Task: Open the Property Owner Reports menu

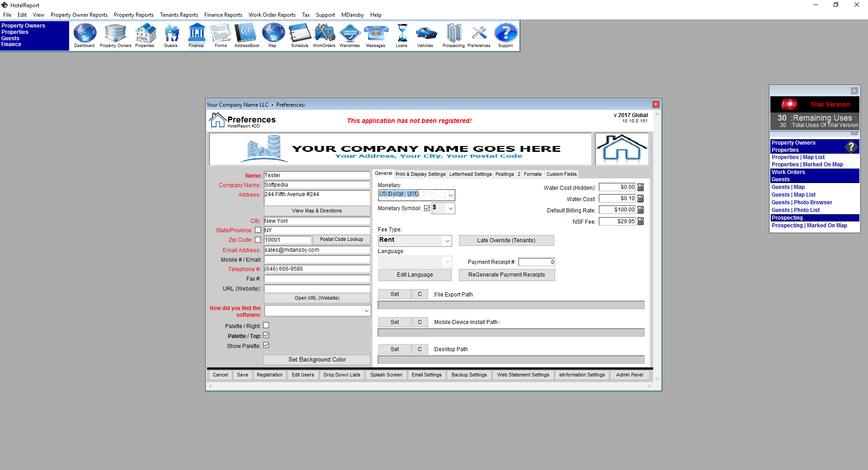Action: 79,15
